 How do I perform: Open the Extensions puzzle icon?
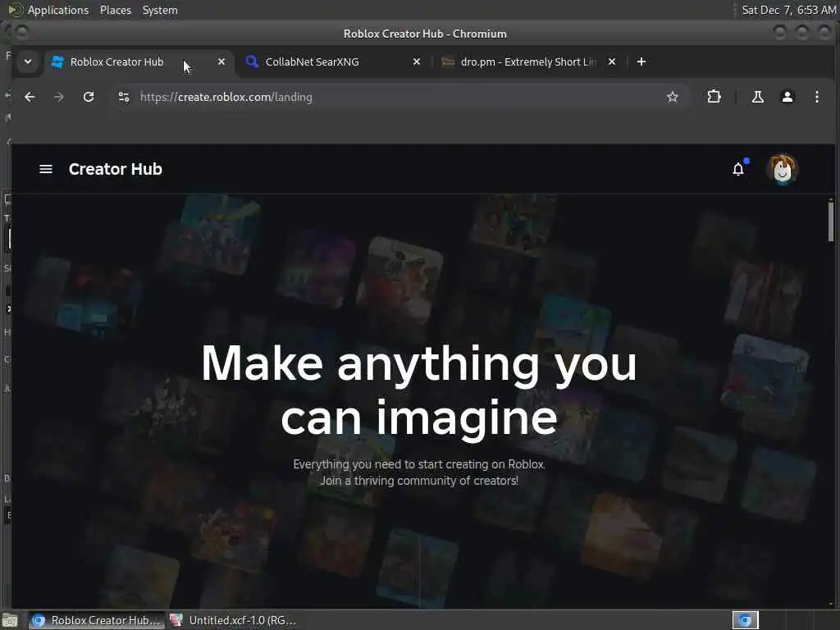[714, 97]
